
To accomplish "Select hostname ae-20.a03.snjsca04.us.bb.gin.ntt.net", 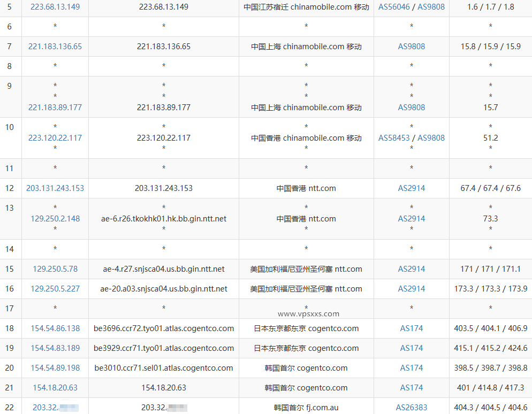I will [x=164, y=288].
